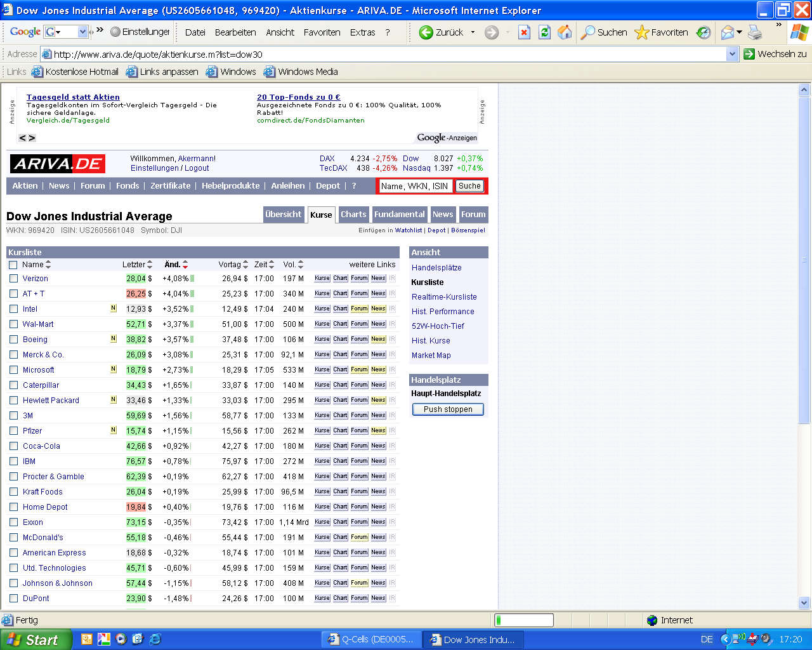Click the scrollbar down arrow
Viewport: 812px width, 650px height.
coord(804,602)
